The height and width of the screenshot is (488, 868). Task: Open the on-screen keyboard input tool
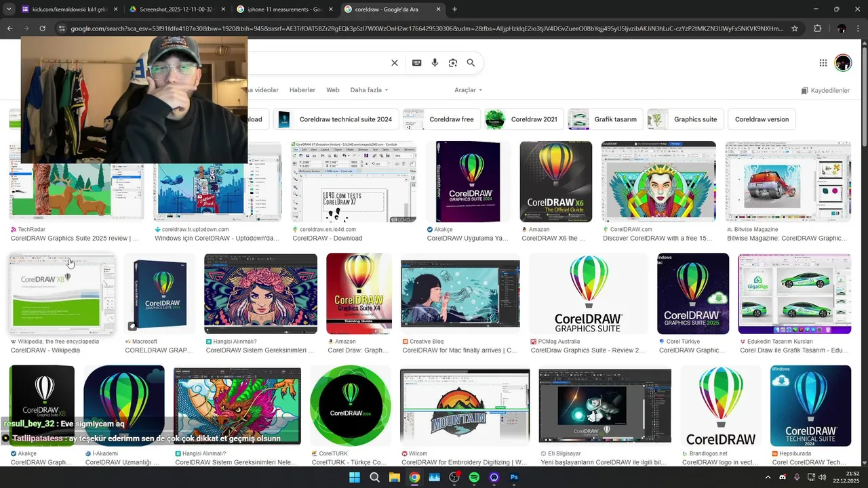tap(416, 63)
